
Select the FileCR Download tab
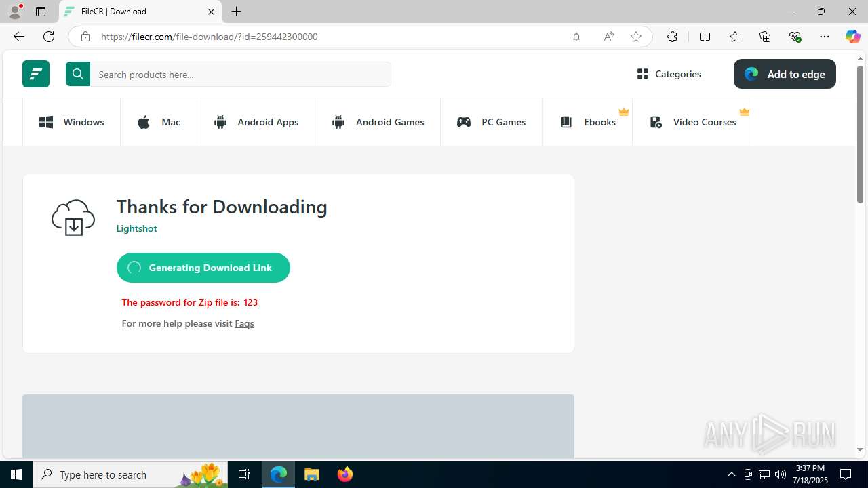point(140,12)
